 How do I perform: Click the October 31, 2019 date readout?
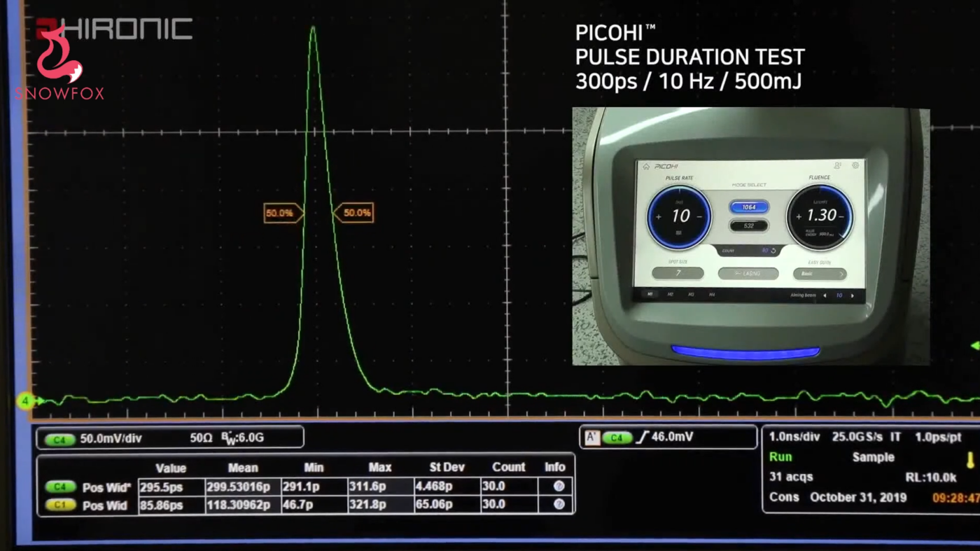point(857,497)
